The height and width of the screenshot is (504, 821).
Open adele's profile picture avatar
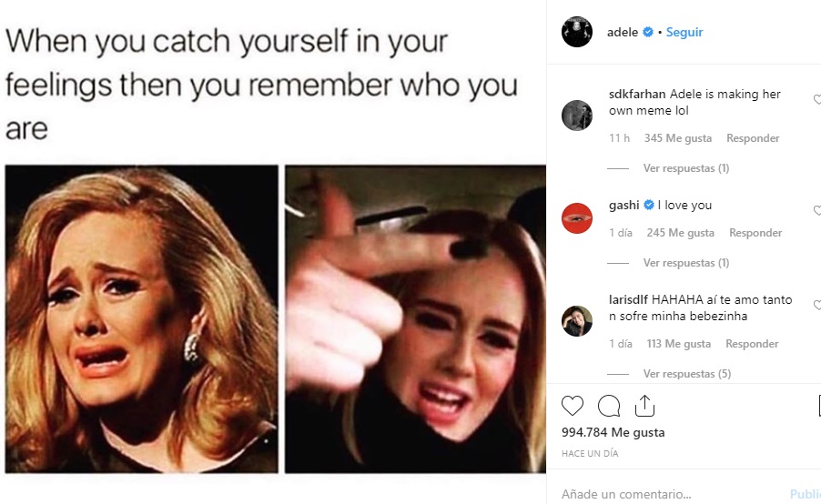click(576, 32)
